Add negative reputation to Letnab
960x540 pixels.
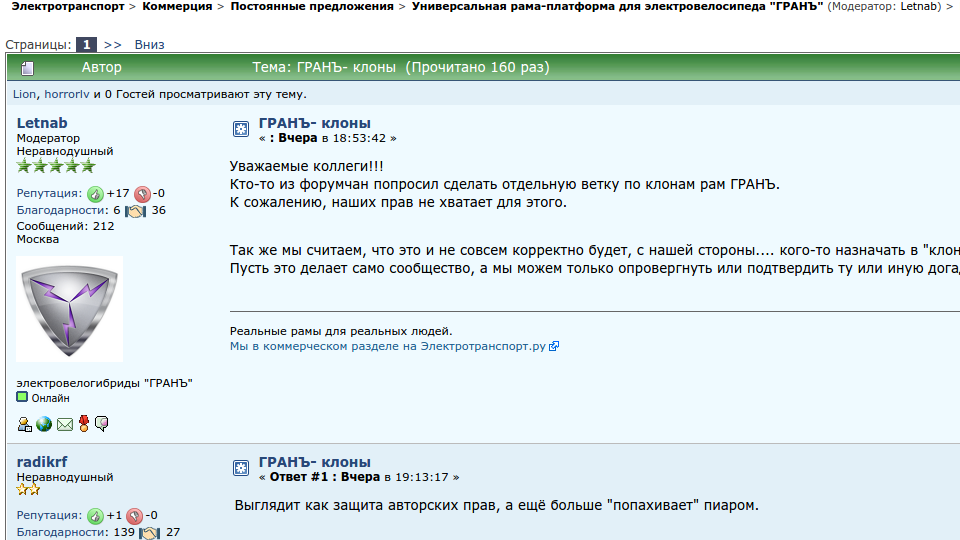142,194
